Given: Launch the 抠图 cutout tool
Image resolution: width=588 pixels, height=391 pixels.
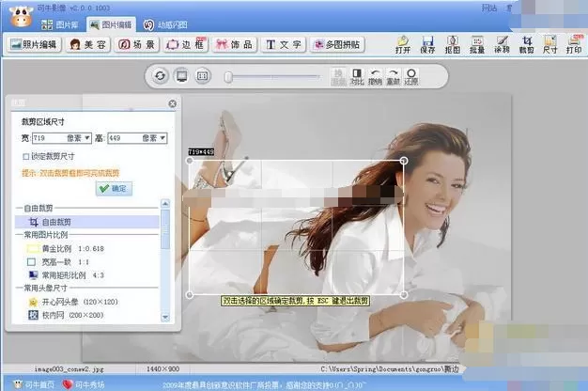Looking at the screenshot, I should 452,45.
